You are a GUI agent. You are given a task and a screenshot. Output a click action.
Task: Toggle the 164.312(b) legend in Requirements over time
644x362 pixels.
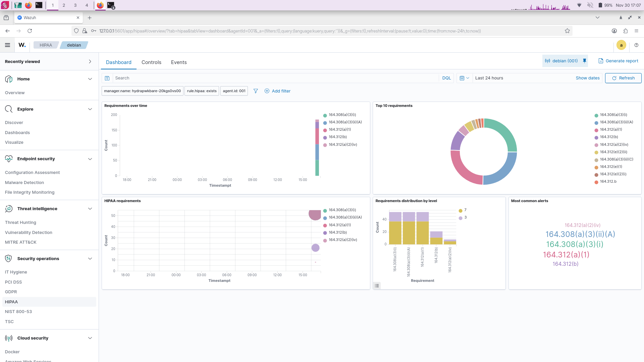(x=337, y=137)
